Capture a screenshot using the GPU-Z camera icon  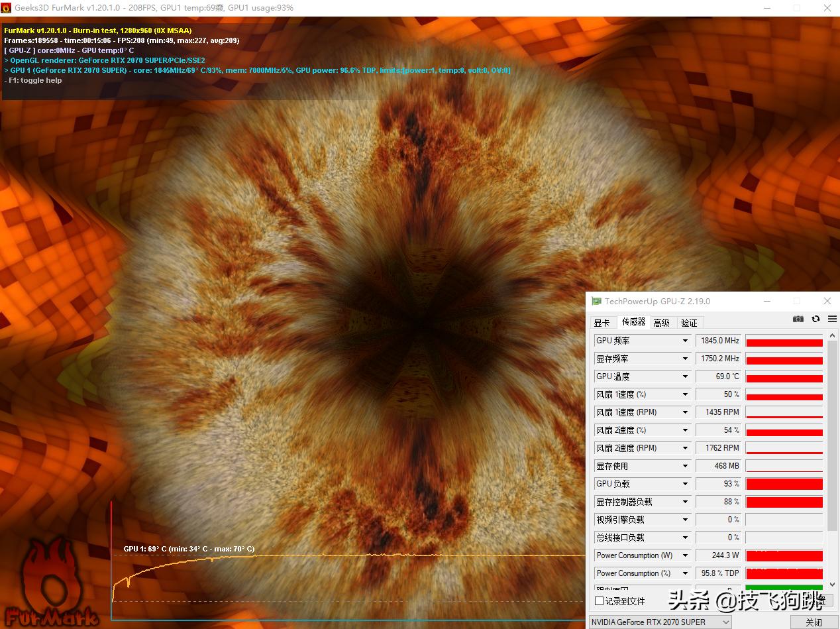tap(798, 319)
